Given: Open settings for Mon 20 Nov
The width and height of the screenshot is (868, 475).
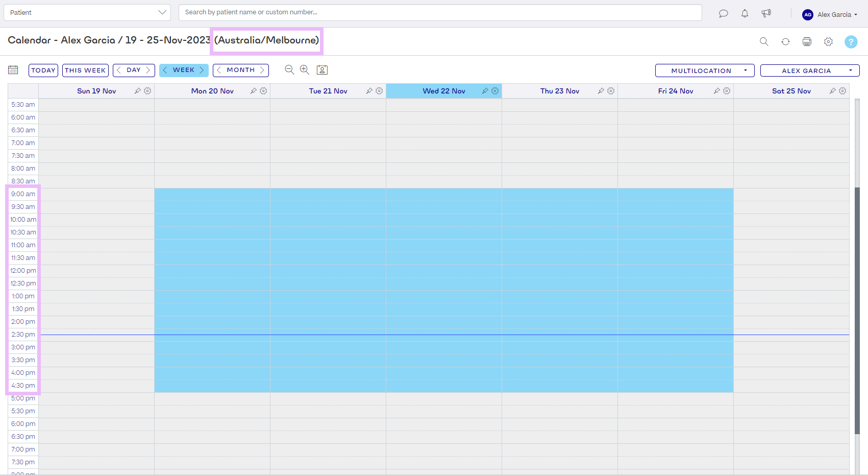Looking at the screenshot, I should click(x=263, y=91).
